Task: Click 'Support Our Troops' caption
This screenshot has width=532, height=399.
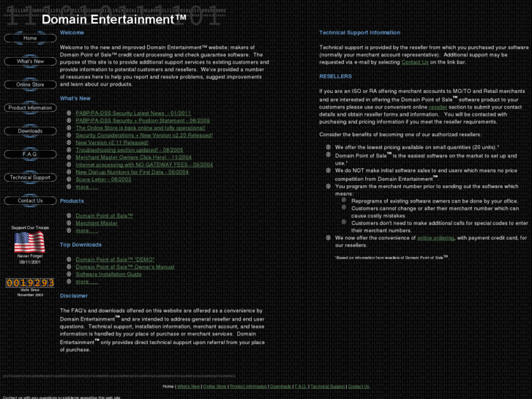Action: [x=30, y=228]
